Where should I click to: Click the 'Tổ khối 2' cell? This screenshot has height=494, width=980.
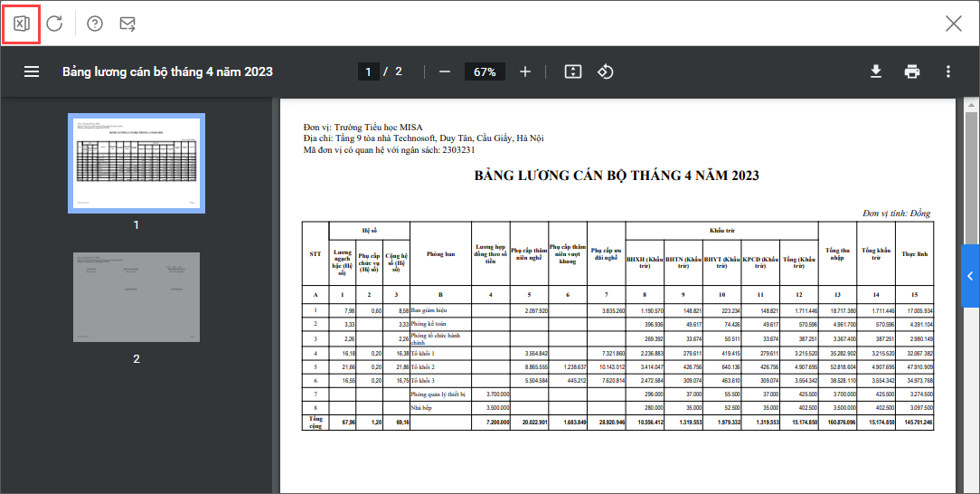440,367
